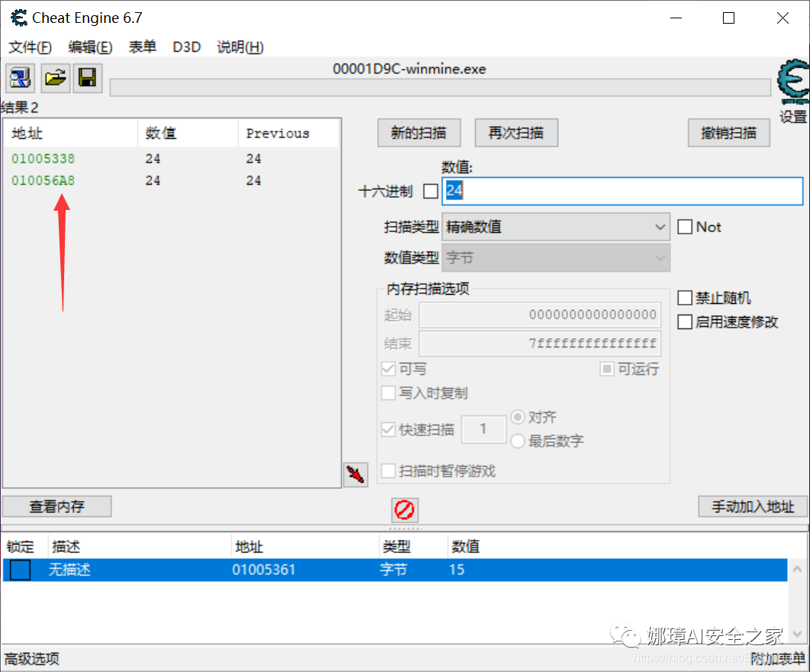The width and height of the screenshot is (810, 672).
Task: Click the red clear address list icon
Action: 405,510
